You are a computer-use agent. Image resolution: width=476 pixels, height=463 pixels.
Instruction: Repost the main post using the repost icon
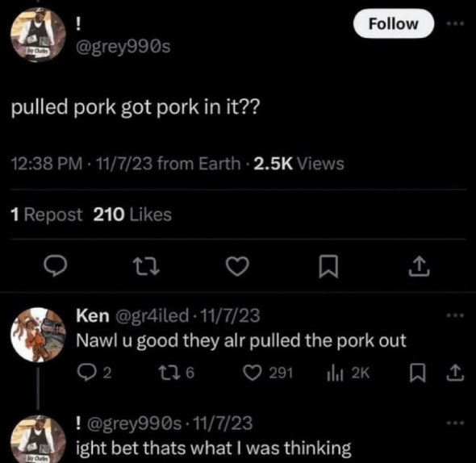147,266
